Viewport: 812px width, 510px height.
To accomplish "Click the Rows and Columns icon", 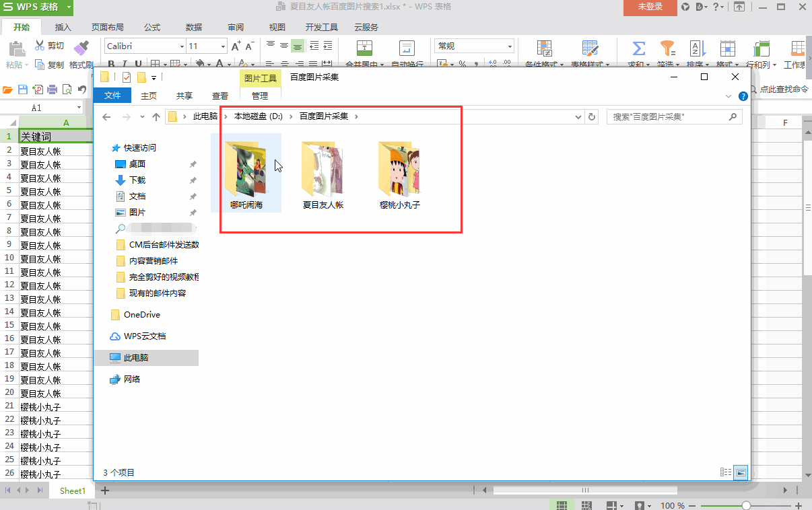I will coord(762,48).
